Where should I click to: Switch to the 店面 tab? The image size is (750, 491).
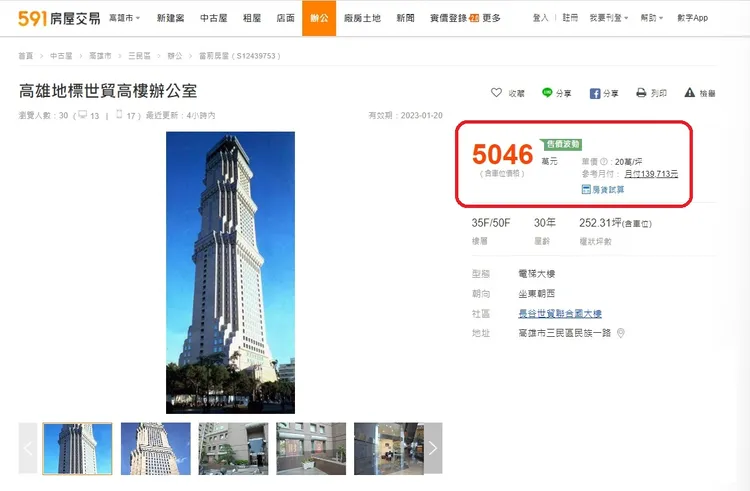[x=286, y=18]
